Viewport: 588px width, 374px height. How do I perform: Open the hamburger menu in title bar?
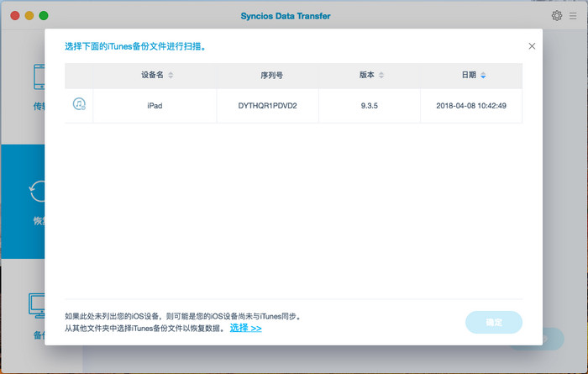point(573,16)
